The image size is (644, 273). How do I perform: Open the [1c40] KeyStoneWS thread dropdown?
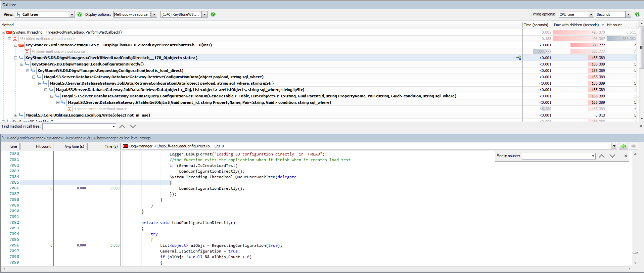pyautogui.click(x=204, y=14)
